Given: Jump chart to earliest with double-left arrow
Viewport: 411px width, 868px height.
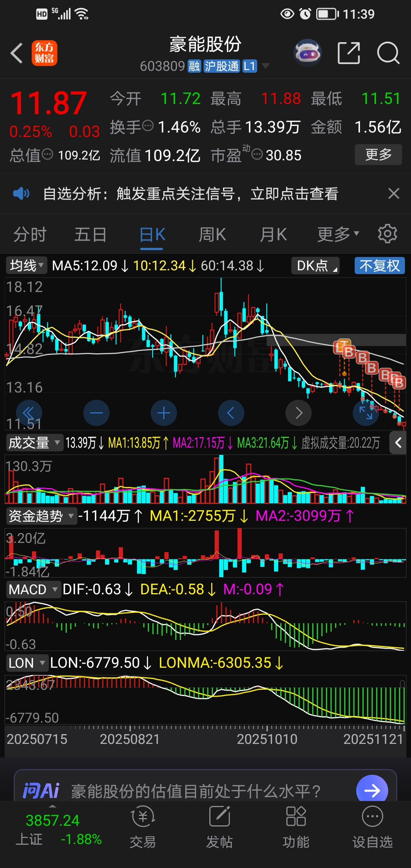Looking at the screenshot, I should (29, 413).
